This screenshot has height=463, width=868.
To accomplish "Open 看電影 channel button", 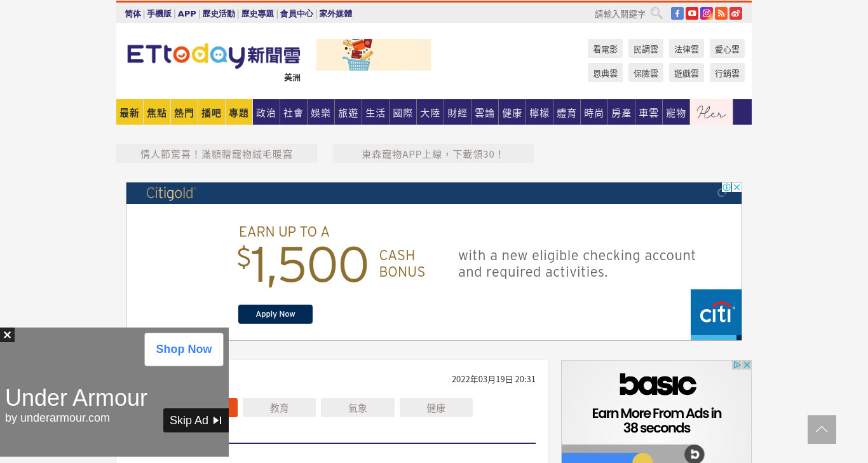I will 605,48.
